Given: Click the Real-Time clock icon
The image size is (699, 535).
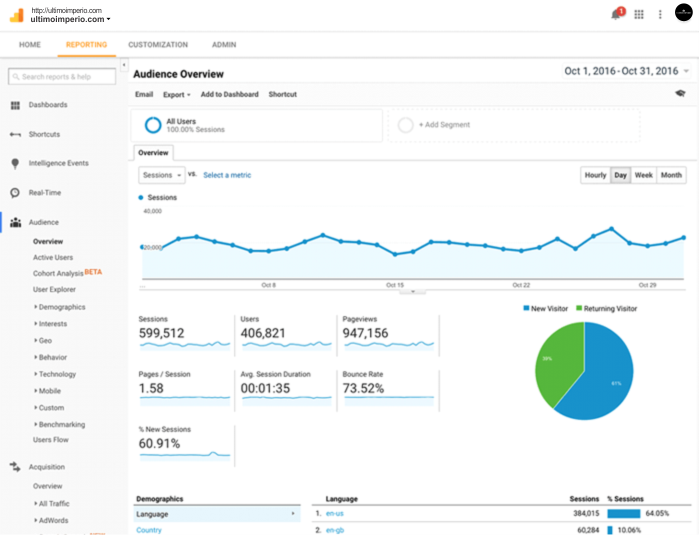Looking at the screenshot, I should [15, 193].
